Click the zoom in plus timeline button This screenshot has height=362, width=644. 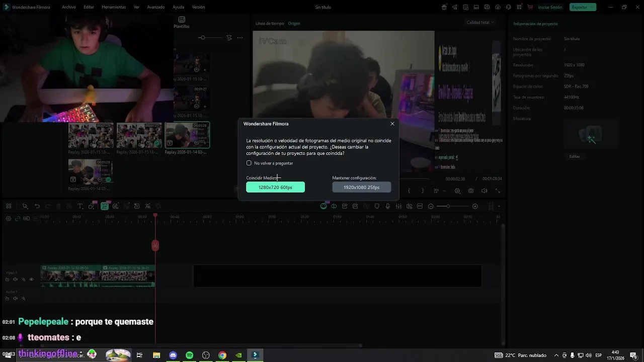tap(475, 206)
